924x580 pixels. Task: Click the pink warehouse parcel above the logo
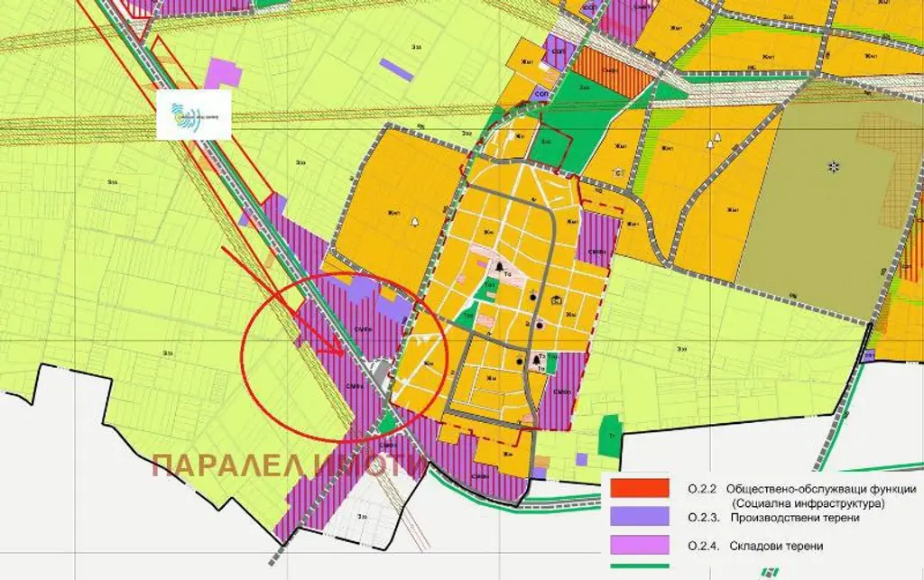222,74
